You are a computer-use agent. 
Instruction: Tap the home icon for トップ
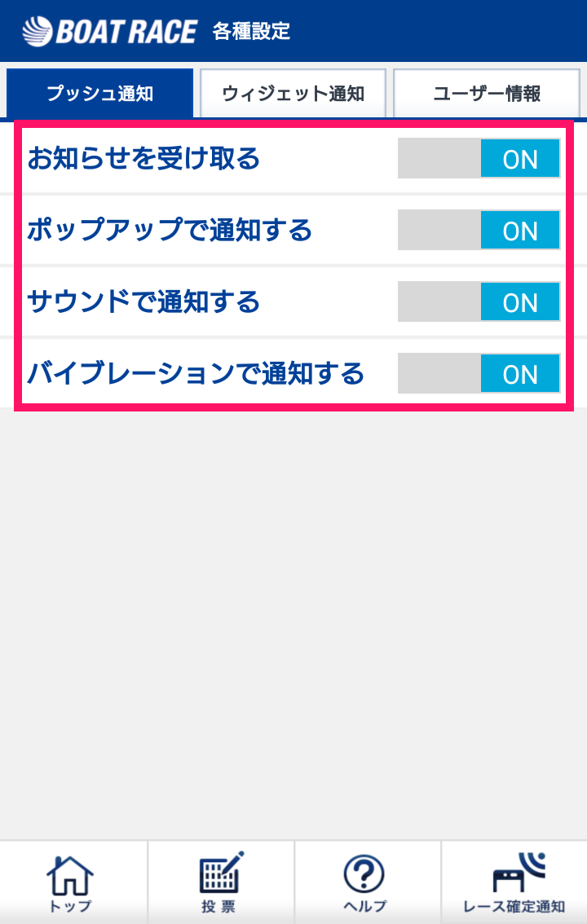point(71,874)
